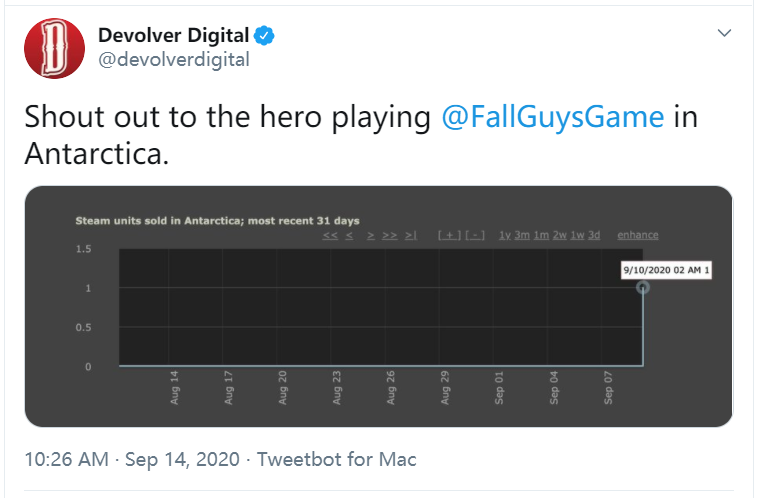Step chart back with < arrow
The height and width of the screenshot is (498, 760).
pos(349,235)
